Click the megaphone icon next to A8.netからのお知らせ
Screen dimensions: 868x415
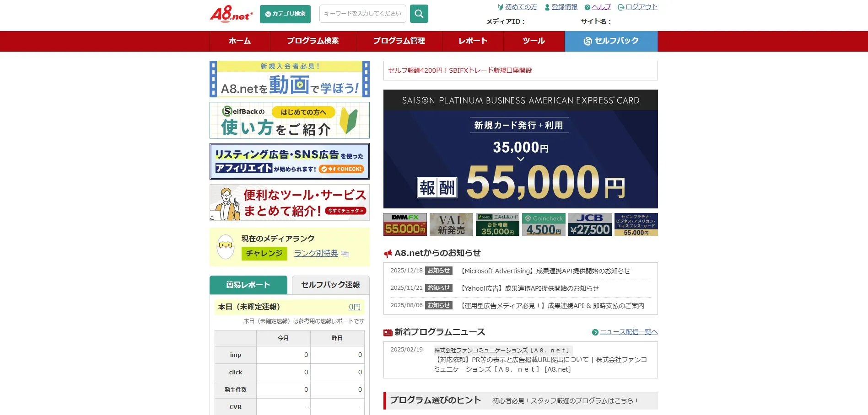pos(388,253)
